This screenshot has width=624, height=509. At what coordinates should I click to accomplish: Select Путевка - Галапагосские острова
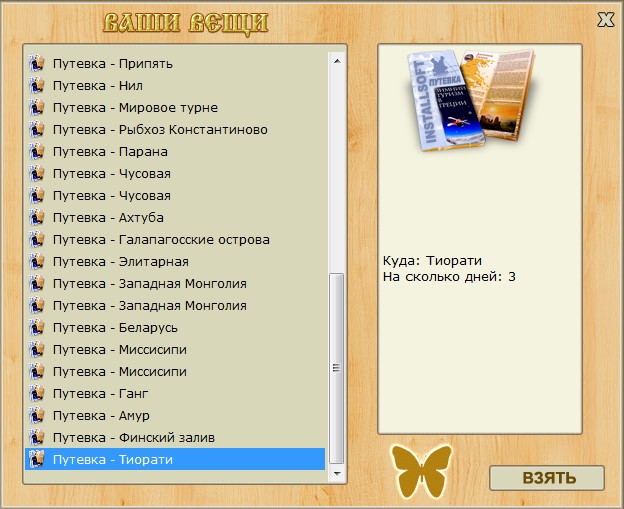tap(175, 240)
